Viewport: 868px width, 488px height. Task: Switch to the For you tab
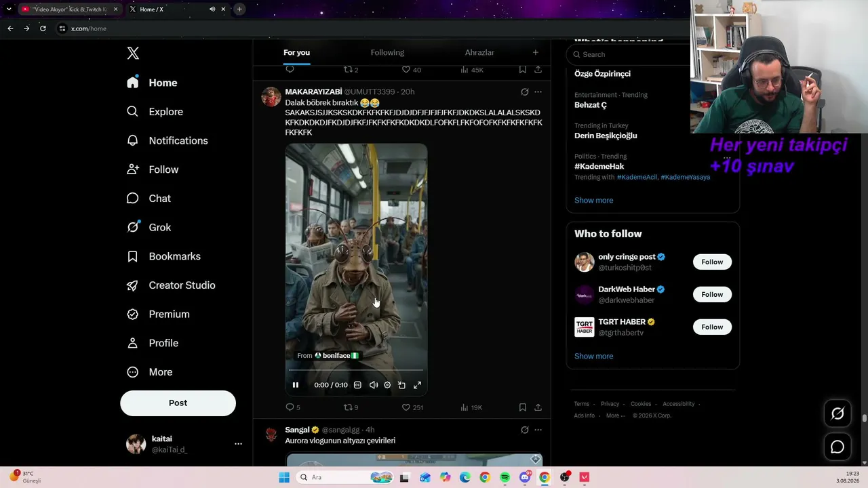point(296,52)
